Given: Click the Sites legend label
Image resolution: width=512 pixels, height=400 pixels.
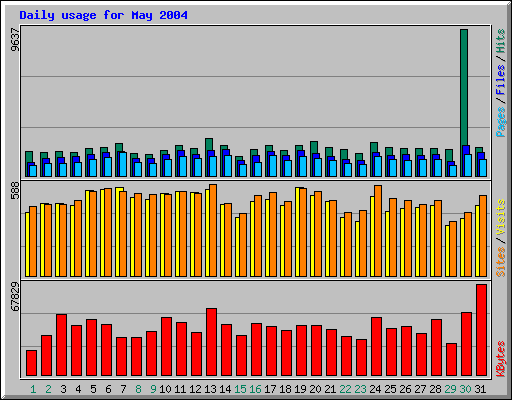Looking at the screenshot, I should click(x=500, y=262).
